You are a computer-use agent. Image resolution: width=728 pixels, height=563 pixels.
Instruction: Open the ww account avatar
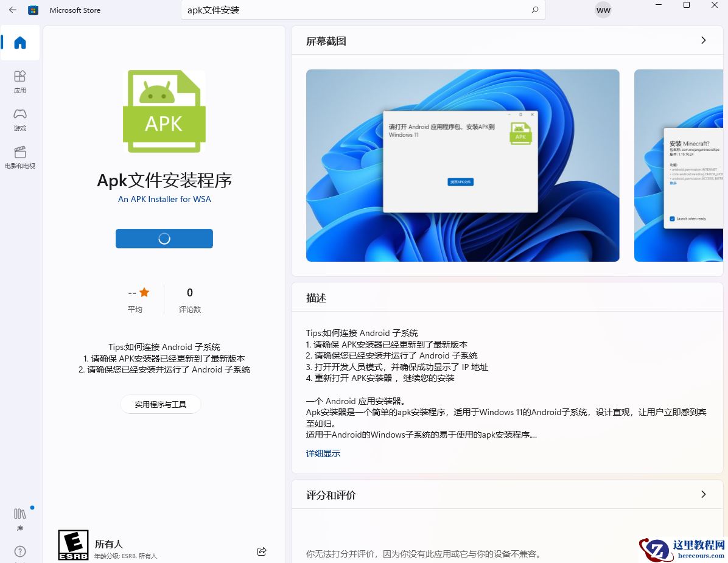point(602,10)
